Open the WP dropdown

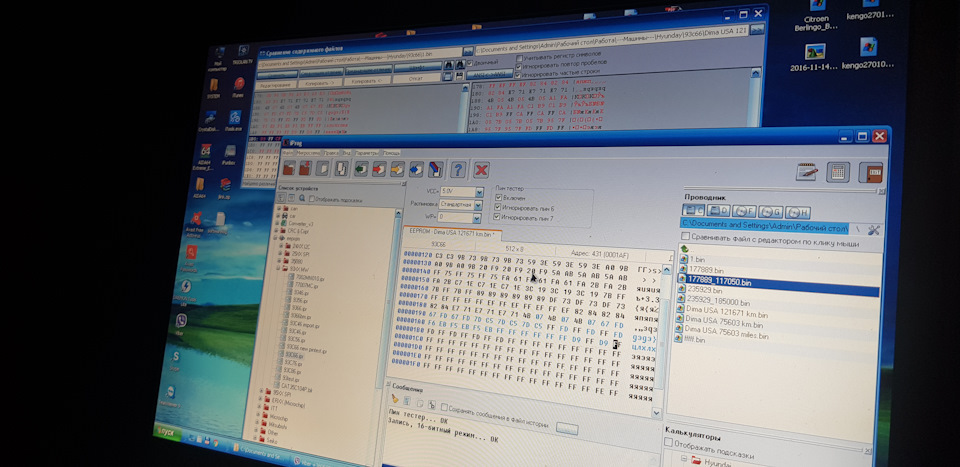477,217
